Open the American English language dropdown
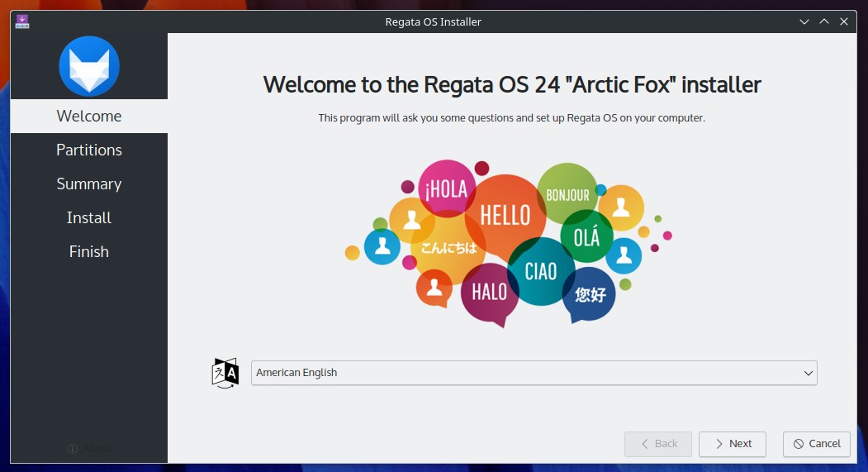The image size is (868, 472). point(534,373)
